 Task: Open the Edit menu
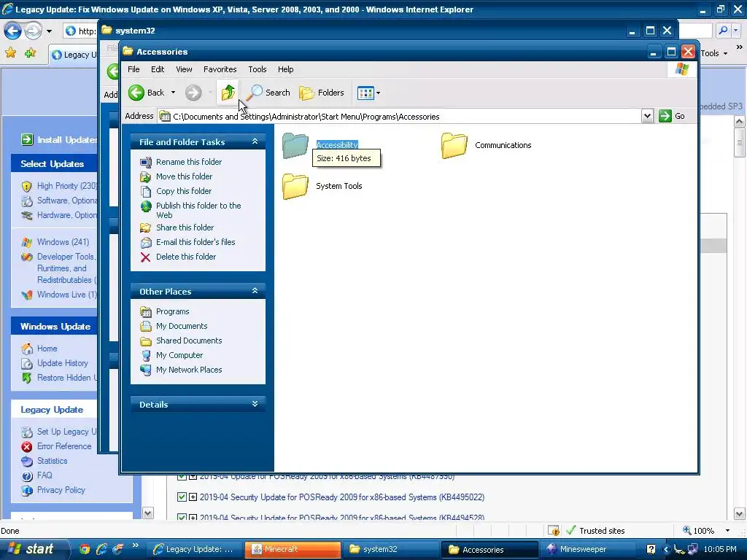coord(158,69)
